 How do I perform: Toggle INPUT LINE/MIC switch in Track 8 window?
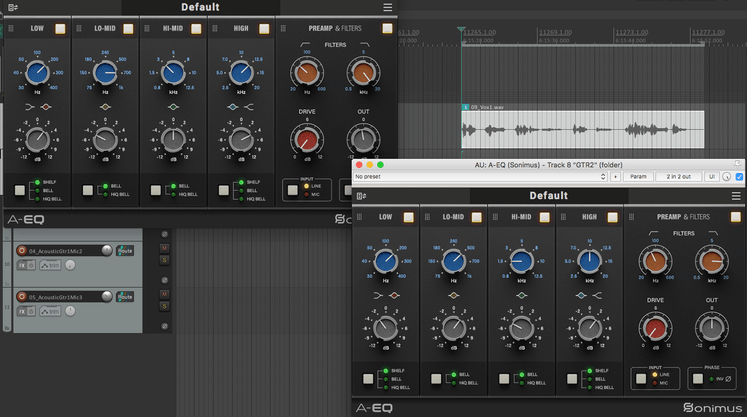(641, 379)
